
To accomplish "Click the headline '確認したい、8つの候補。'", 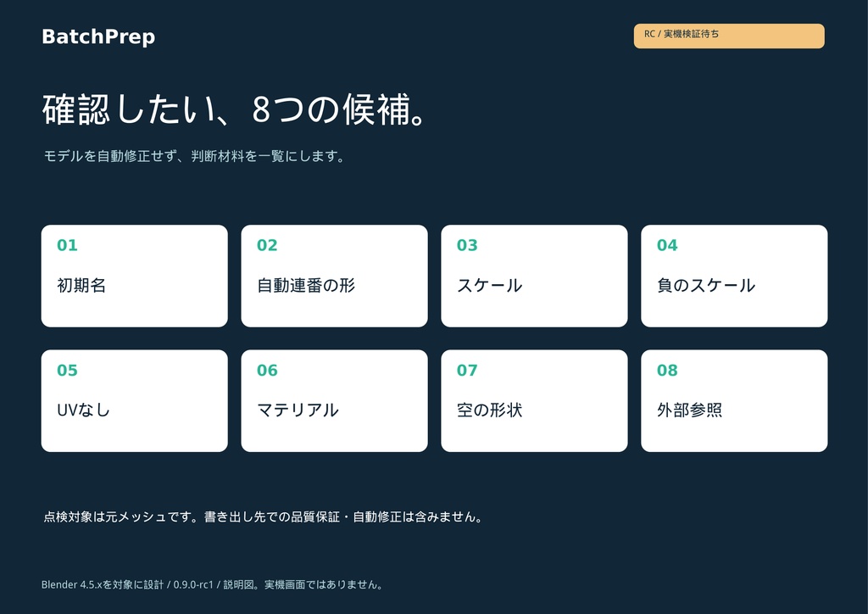I will click(x=234, y=109).
